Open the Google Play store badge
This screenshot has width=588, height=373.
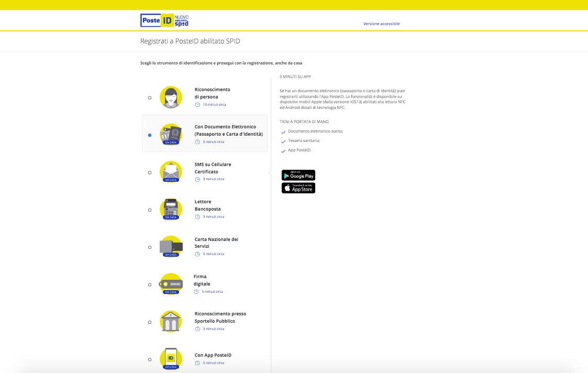click(x=298, y=175)
